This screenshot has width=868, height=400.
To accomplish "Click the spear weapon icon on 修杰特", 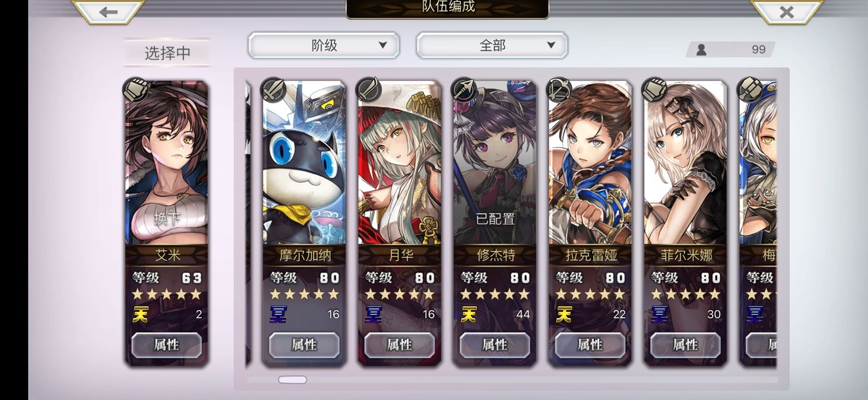I will click(464, 89).
